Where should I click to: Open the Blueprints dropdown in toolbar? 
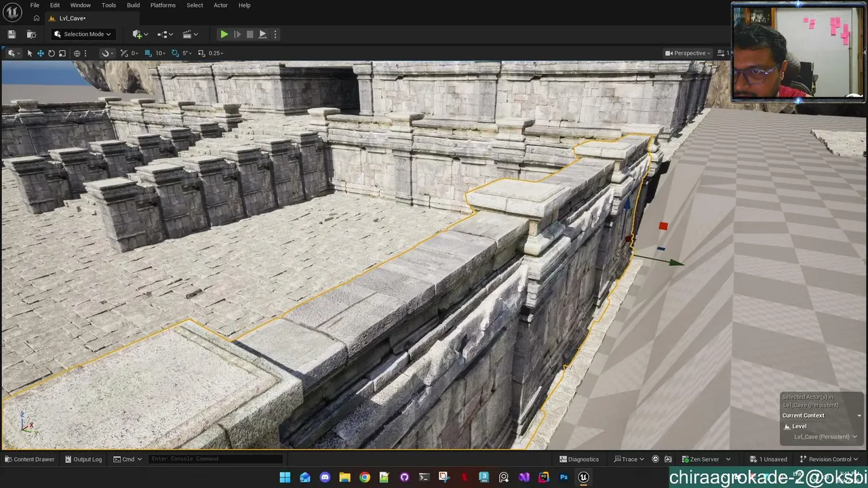point(164,34)
